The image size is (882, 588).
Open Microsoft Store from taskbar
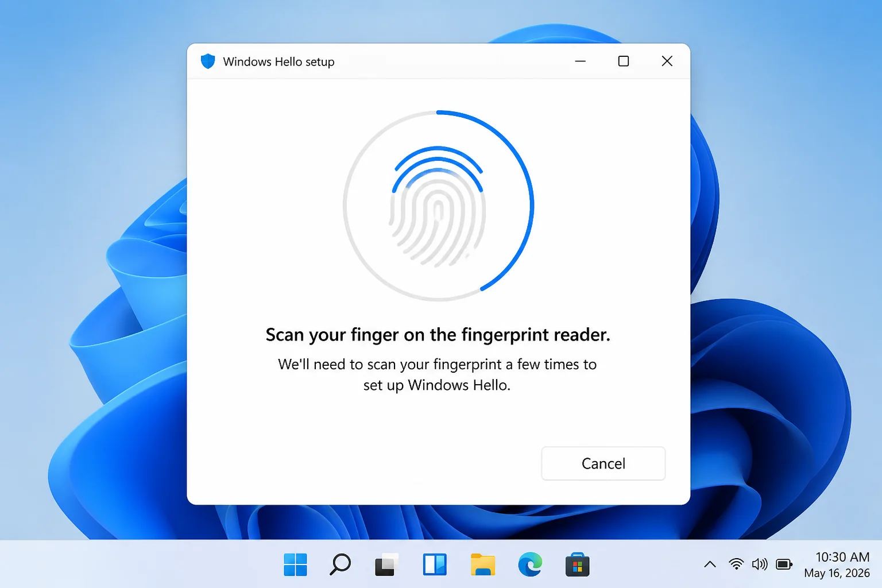(577, 564)
